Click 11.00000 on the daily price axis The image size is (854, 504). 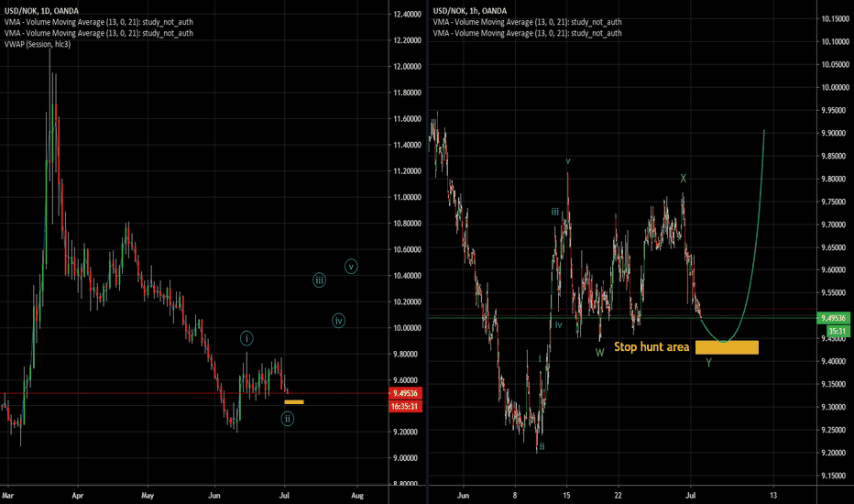click(x=408, y=197)
